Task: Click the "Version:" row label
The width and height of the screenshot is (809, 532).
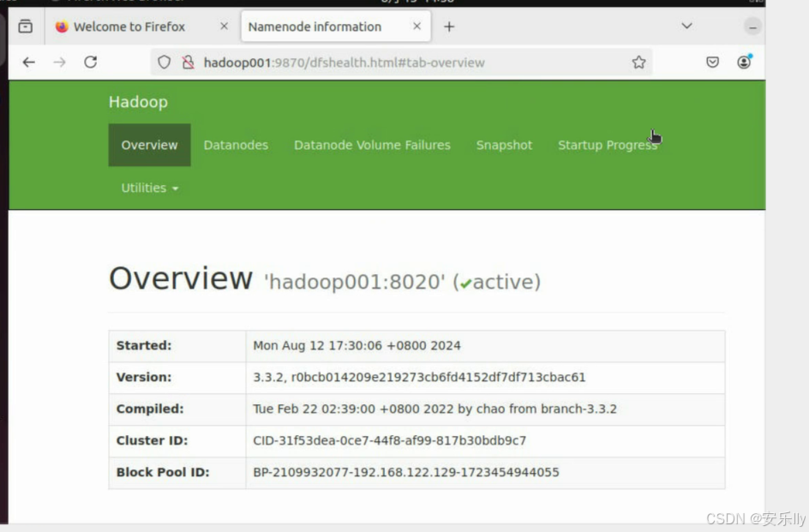Action: (x=144, y=377)
